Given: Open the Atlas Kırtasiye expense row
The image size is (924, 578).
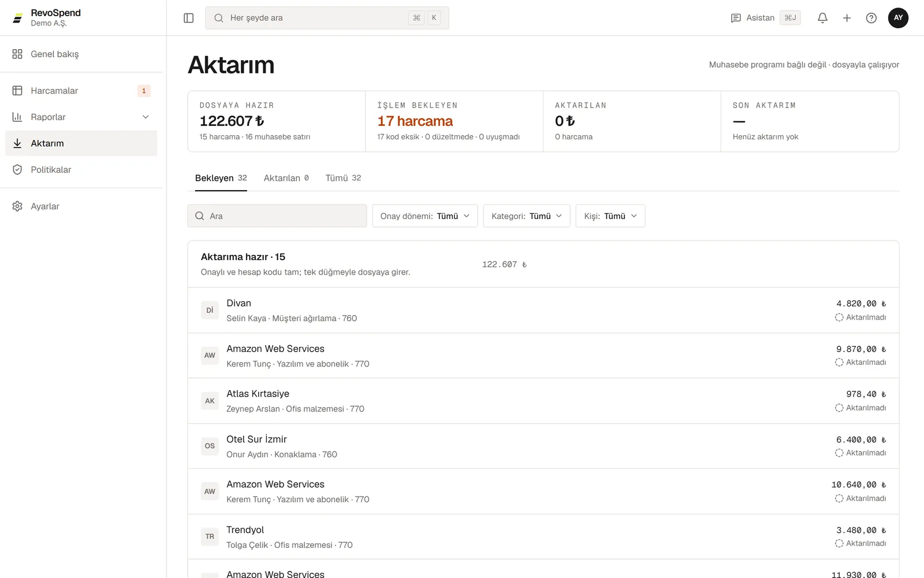Looking at the screenshot, I should 543,401.
